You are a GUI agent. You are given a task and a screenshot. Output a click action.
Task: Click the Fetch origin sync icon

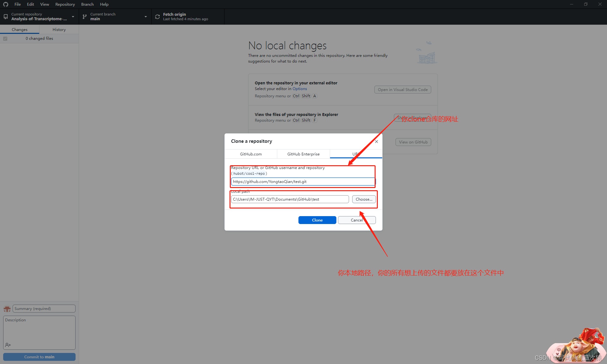point(157,17)
